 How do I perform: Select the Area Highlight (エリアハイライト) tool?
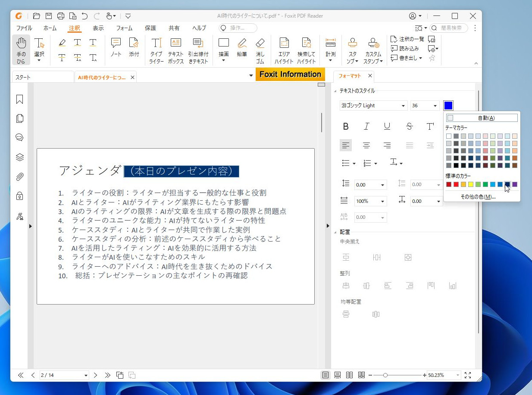click(x=284, y=50)
